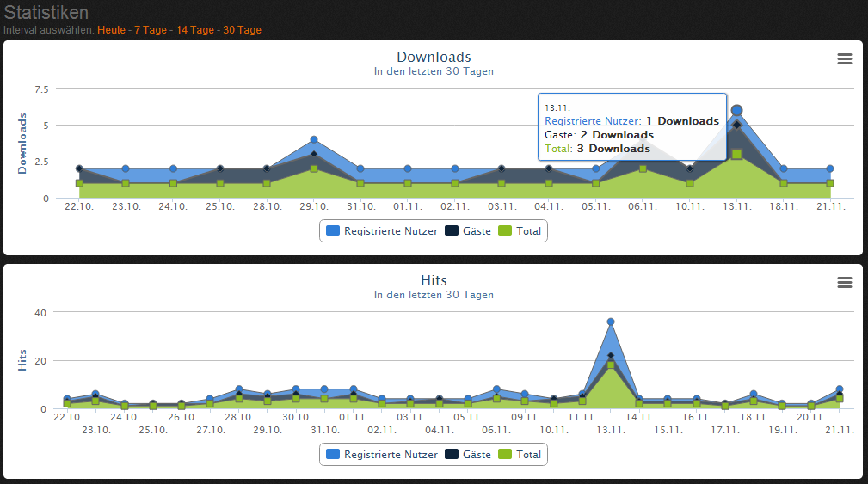Click the blue Registrierte Nutzer legend color box in Downloads

click(332, 230)
